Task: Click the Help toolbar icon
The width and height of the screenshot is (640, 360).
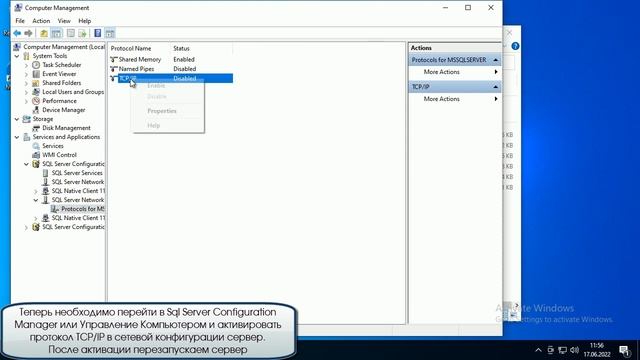Action: point(98,33)
